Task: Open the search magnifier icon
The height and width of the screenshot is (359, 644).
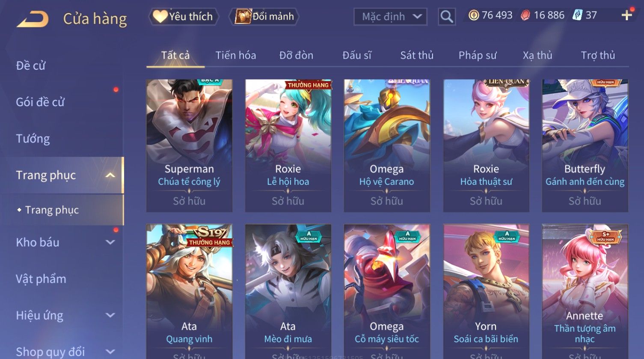Action: click(447, 17)
